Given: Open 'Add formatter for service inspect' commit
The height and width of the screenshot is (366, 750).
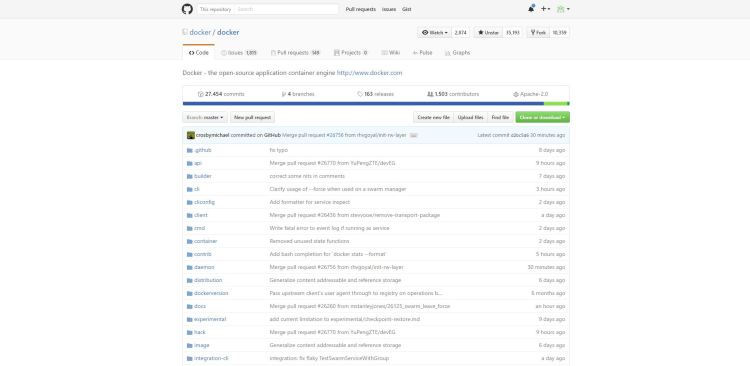Looking at the screenshot, I should 309,202.
